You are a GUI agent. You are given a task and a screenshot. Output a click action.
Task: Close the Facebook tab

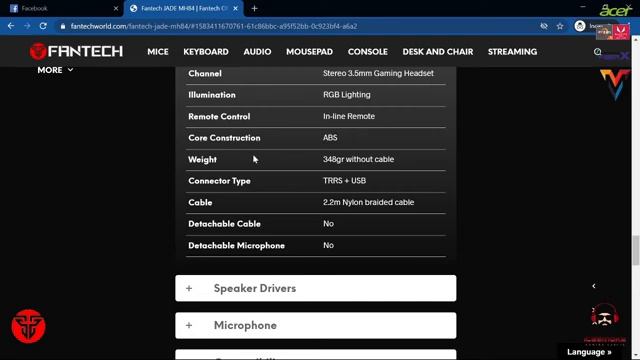coord(116,8)
